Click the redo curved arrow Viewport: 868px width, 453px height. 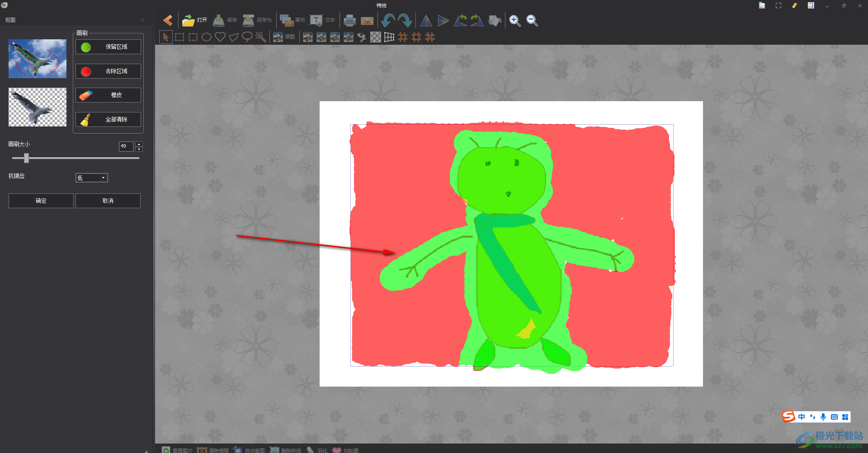(405, 20)
